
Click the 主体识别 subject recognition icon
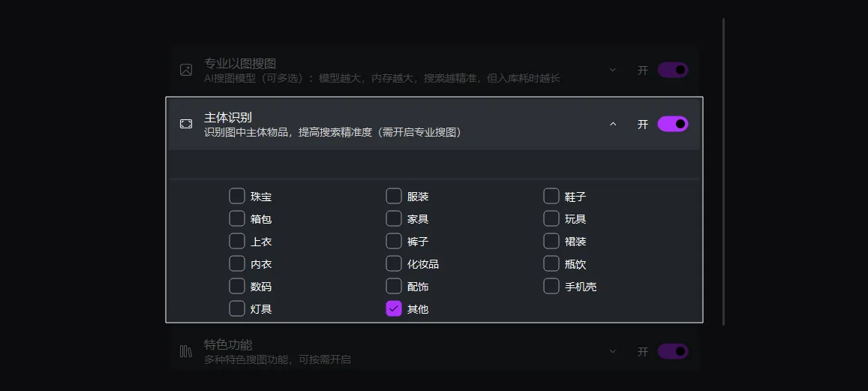click(x=186, y=124)
